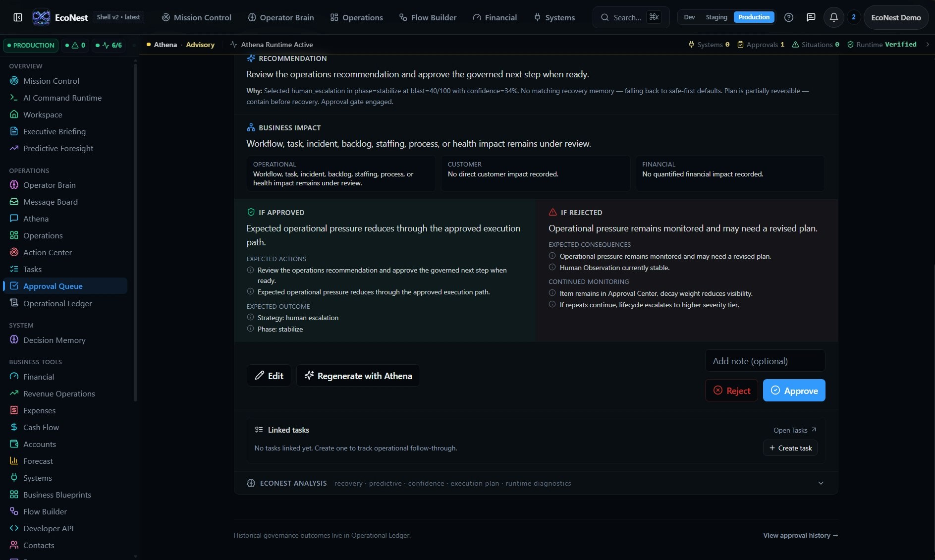Click the Add note optional field
935x560 pixels.
coord(765,361)
